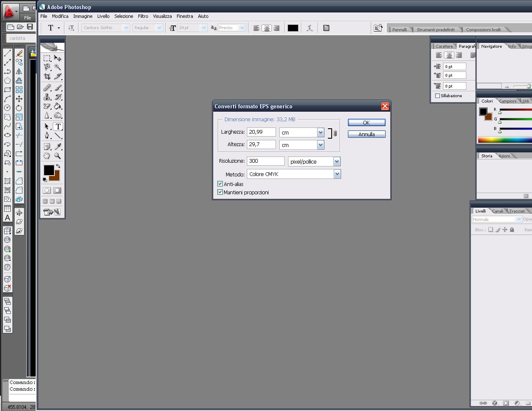The height and width of the screenshot is (411, 532).
Task: Click the foreground color swatch in toolbox
Action: coord(49,170)
